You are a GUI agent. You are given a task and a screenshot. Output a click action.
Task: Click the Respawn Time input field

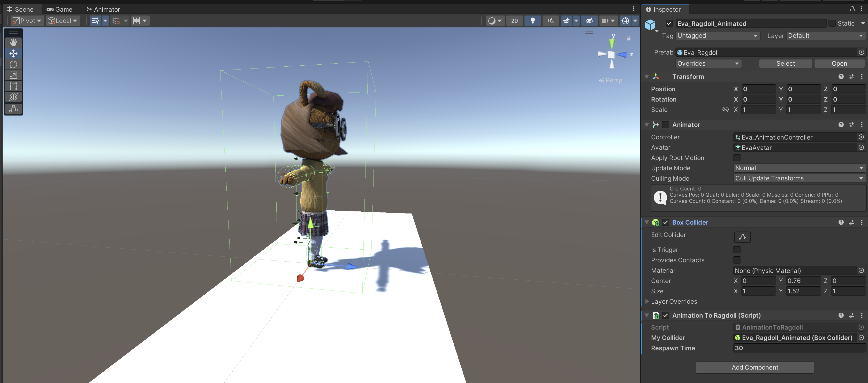(798, 348)
